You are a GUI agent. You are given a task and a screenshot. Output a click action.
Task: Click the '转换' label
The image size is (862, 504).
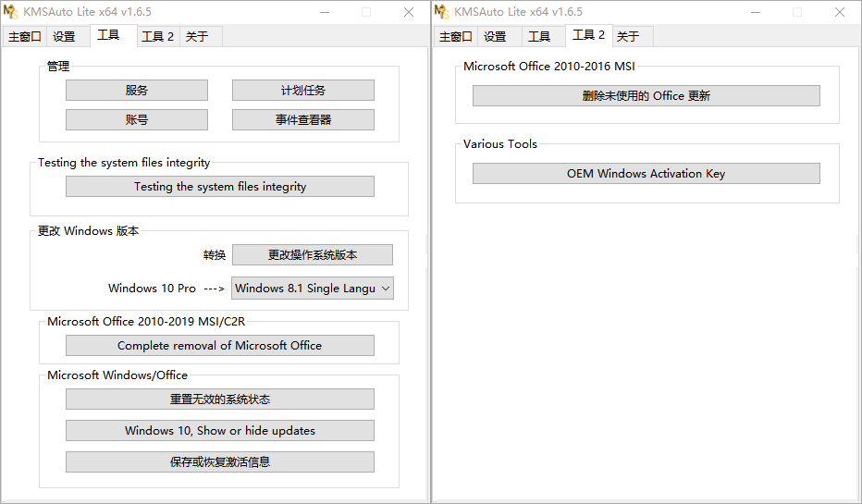(215, 255)
